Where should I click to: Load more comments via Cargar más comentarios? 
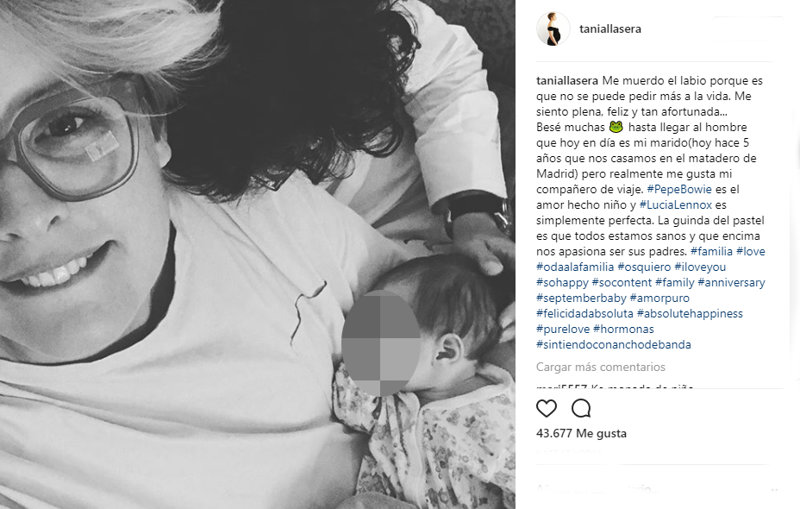[601, 367]
